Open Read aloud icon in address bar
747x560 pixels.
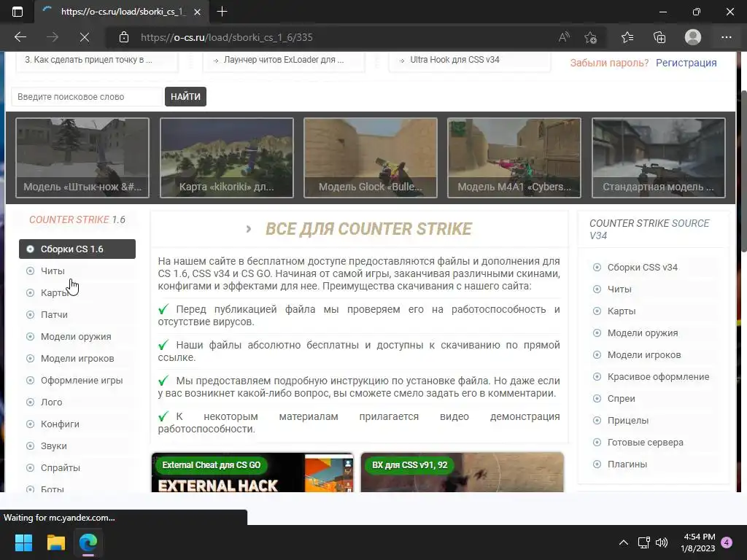(x=564, y=37)
